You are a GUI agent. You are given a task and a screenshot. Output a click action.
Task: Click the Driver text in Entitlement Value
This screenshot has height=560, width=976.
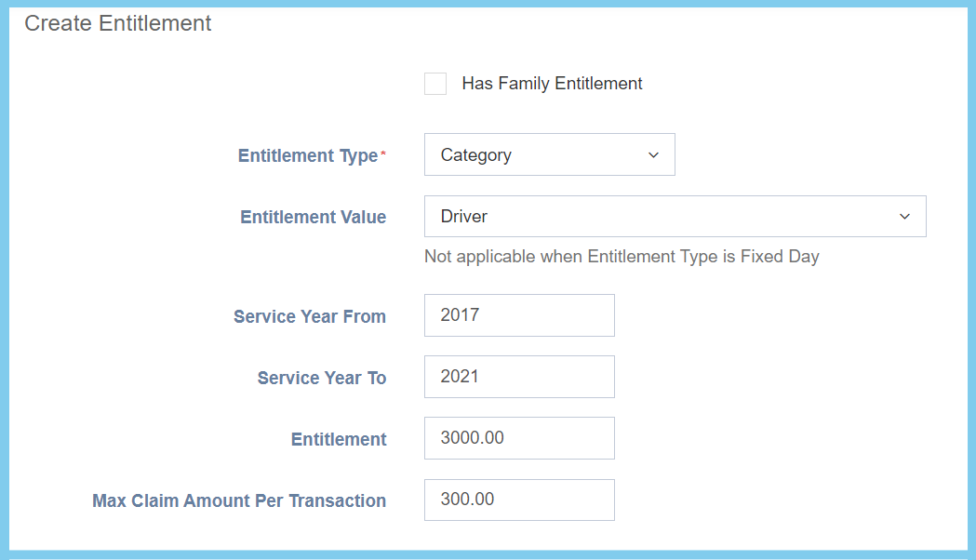[464, 217]
